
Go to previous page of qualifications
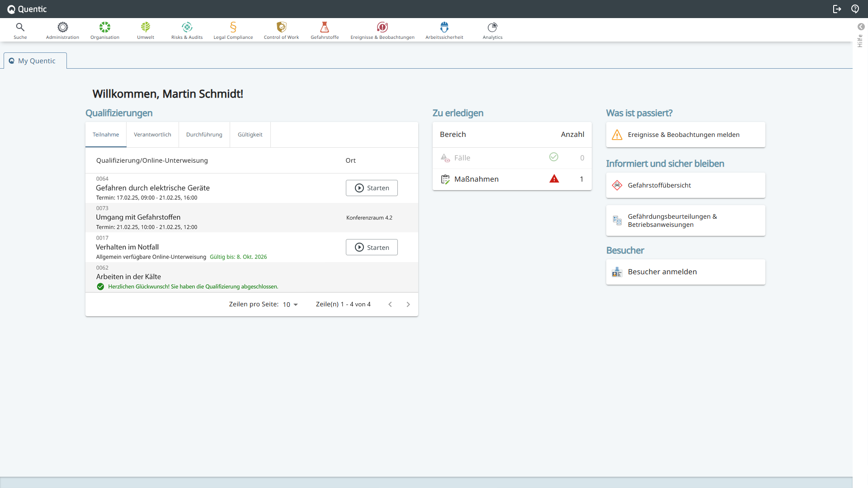(x=390, y=305)
